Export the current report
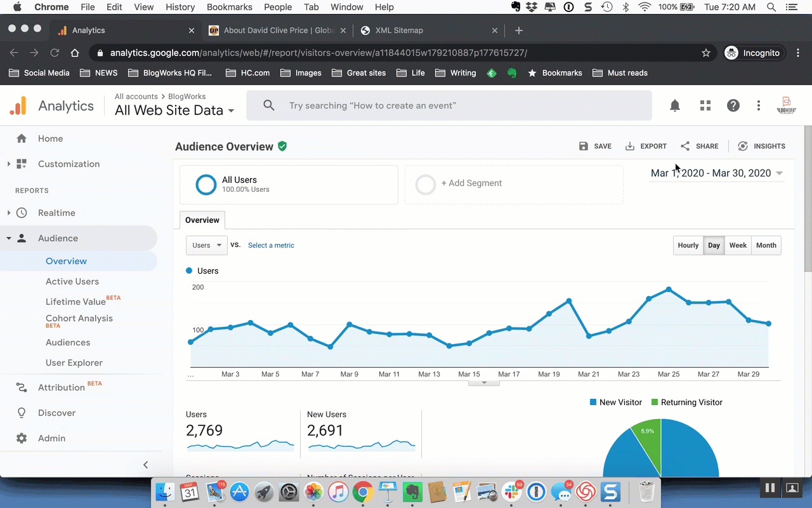The image size is (812, 508). [646, 146]
